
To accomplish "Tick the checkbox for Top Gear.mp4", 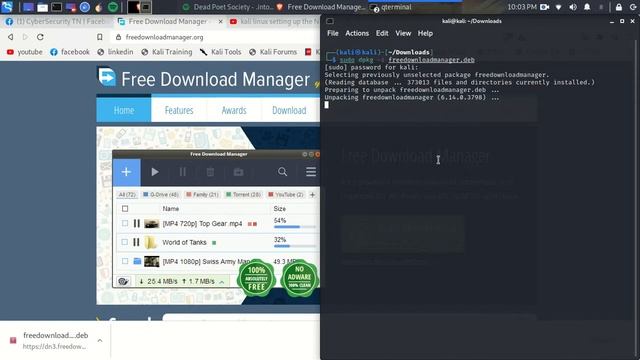I will point(125,223).
